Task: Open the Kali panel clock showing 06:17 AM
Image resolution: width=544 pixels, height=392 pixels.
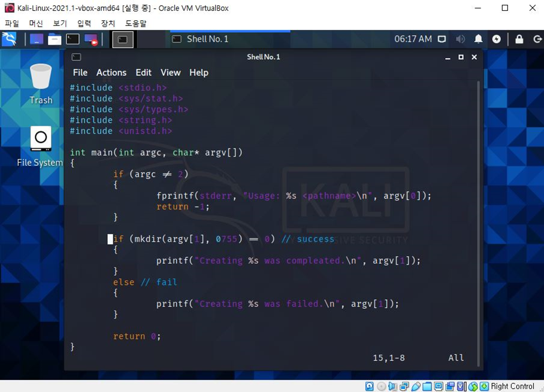Action: point(413,39)
